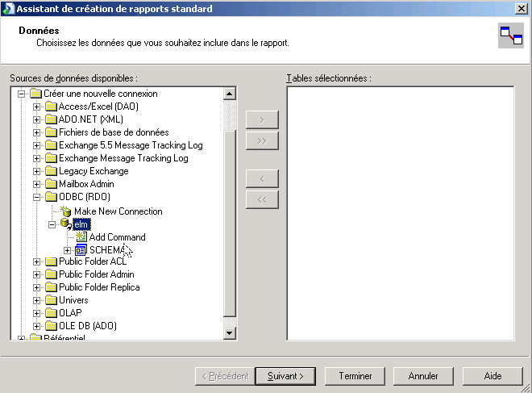Click the Add Command icon

pyautogui.click(x=81, y=237)
